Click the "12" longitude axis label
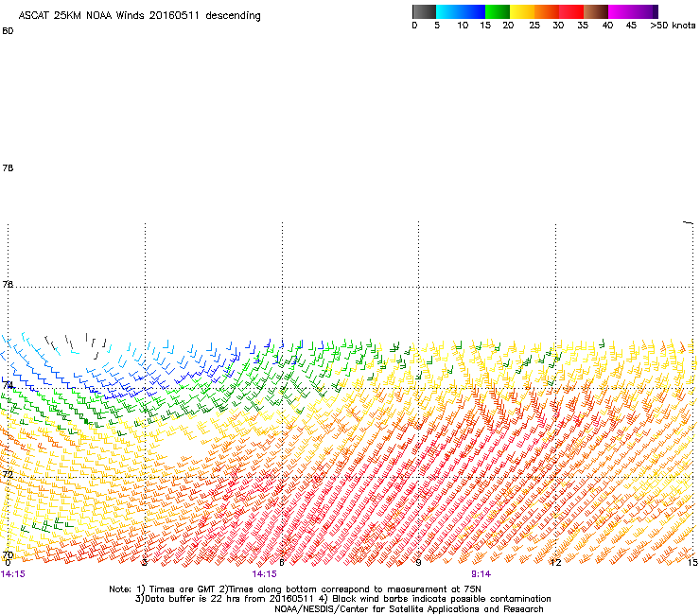Image resolution: width=700 pixels, height=615 pixels. point(556,563)
